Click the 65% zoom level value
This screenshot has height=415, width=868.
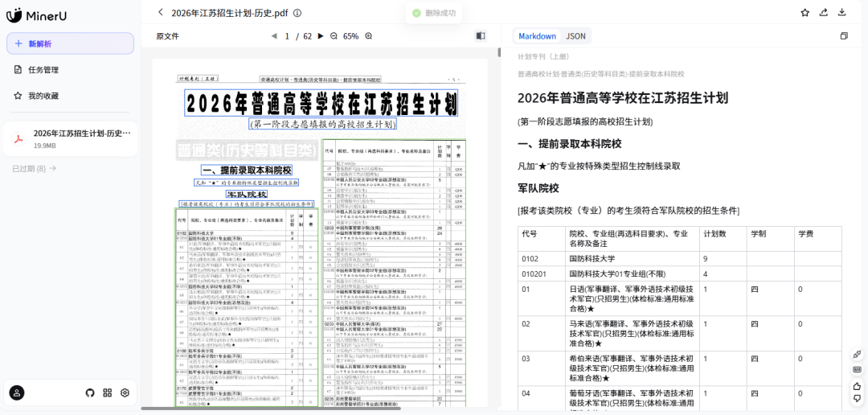point(351,36)
